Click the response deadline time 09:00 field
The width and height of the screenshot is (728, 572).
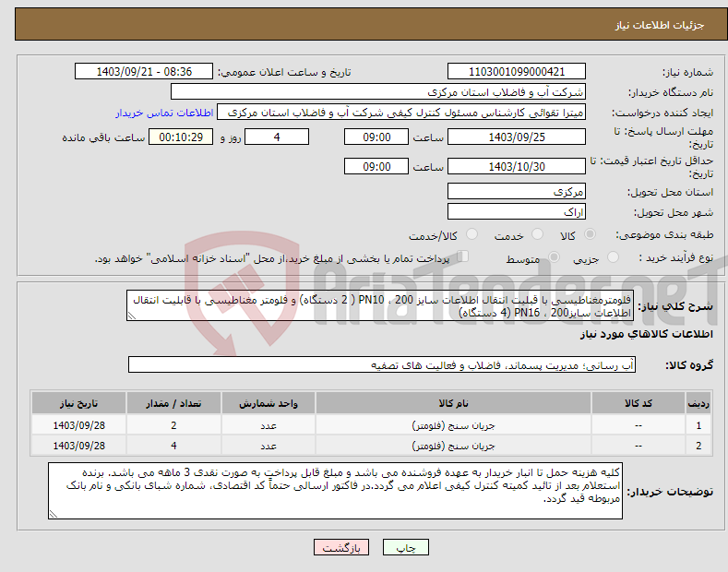pyautogui.click(x=376, y=137)
